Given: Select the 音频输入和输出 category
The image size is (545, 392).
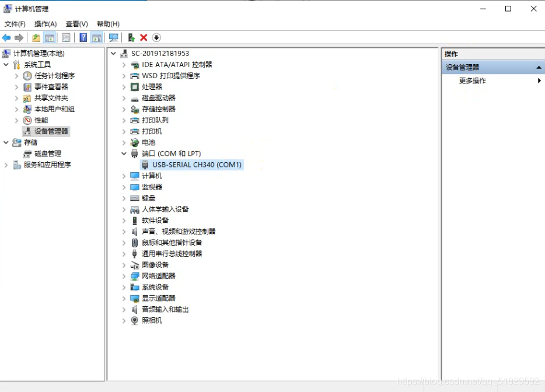Looking at the screenshot, I should (165, 309).
